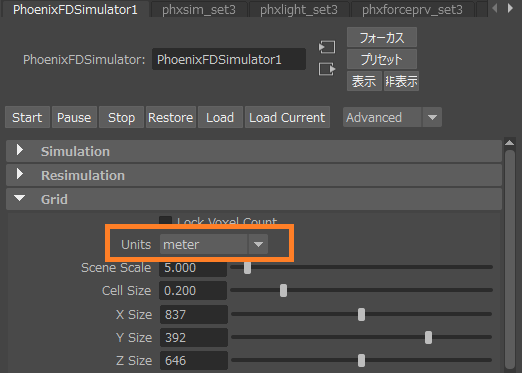Click the vertical scrollbar of attribute panel
This screenshot has height=373, width=522.
510,260
